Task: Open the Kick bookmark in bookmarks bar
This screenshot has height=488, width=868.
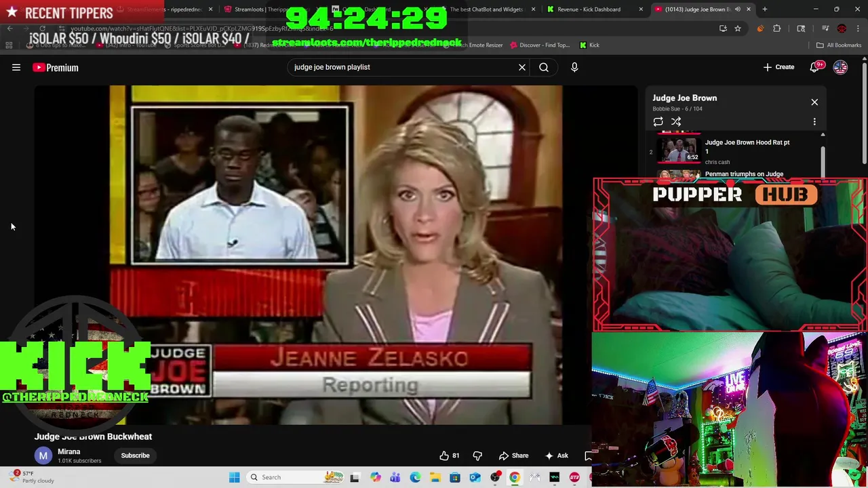Action: 589,45
